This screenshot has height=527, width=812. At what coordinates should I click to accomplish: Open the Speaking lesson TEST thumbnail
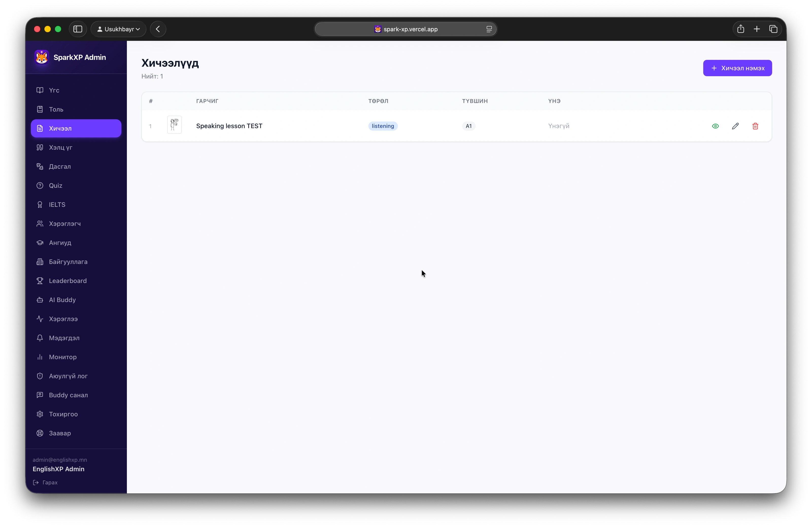(x=174, y=125)
